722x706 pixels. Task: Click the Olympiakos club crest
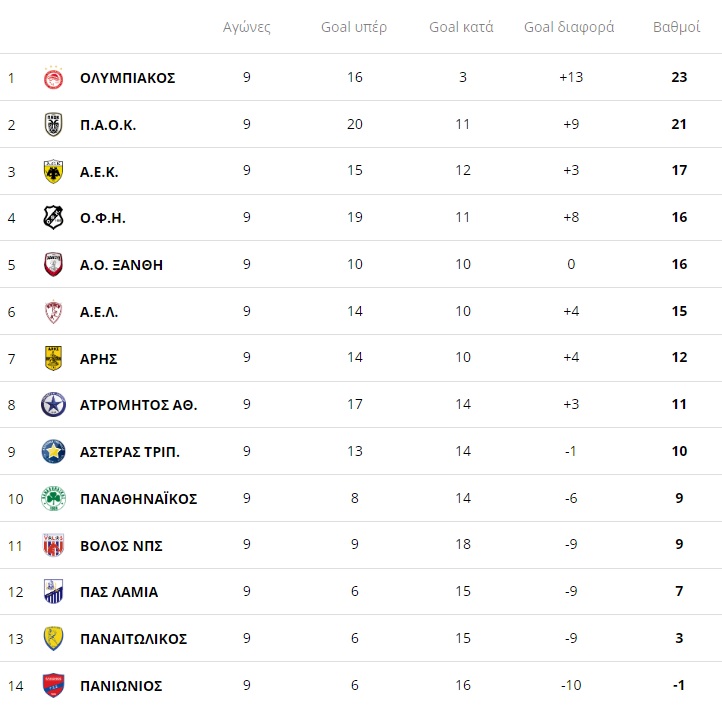click(x=53, y=77)
